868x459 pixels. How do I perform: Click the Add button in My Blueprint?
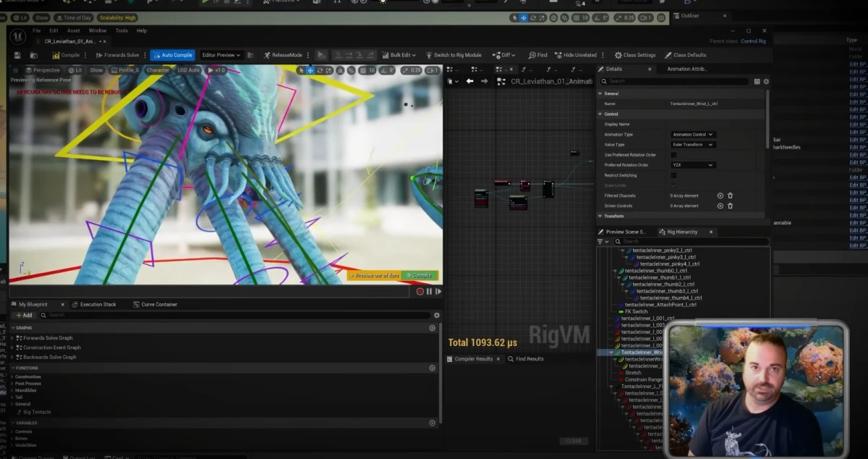24,316
